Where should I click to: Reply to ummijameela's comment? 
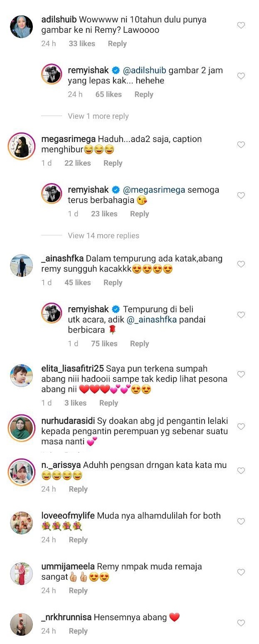click(x=78, y=590)
